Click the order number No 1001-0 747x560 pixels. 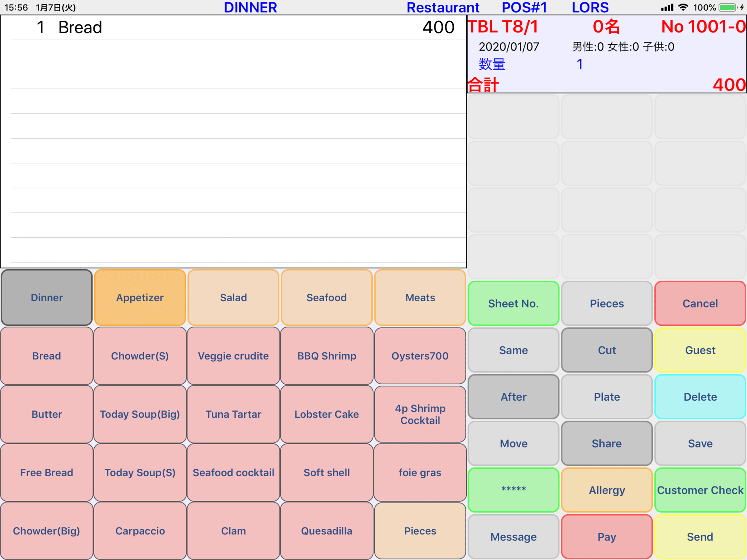(x=704, y=26)
